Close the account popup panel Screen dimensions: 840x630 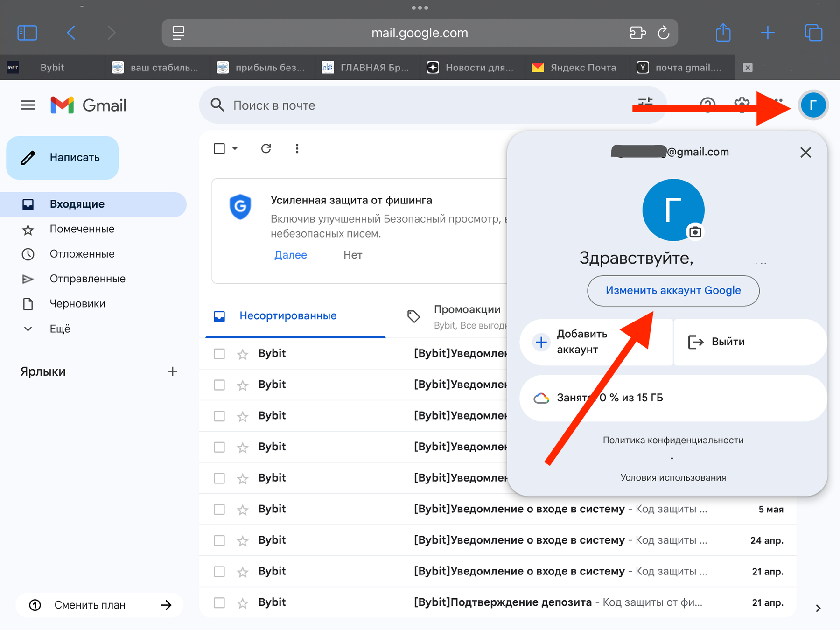click(x=805, y=152)
